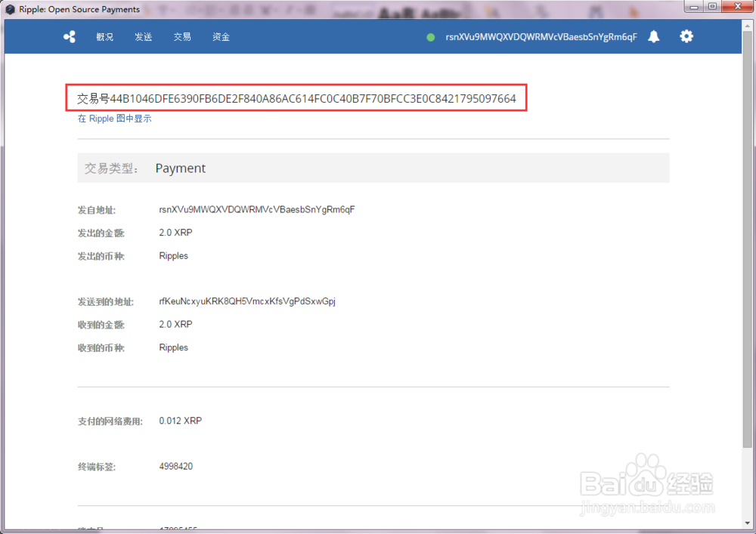Click the 支付的网络费用 label
Viewport: 756px width, 534px height.
click(110, 421)
